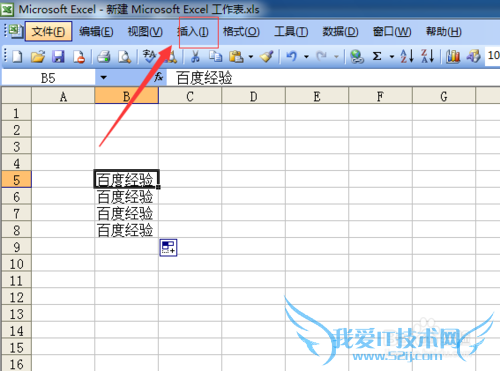This screenshot has width=500, height=371.
Task: Click the New blank workbook icon
Action: [17, 57]
